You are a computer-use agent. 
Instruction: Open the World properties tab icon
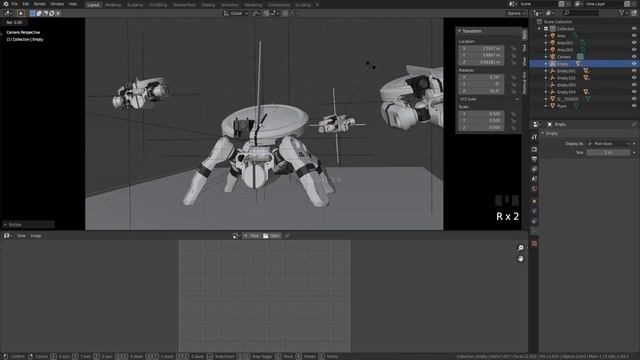[x=534, y=189]
